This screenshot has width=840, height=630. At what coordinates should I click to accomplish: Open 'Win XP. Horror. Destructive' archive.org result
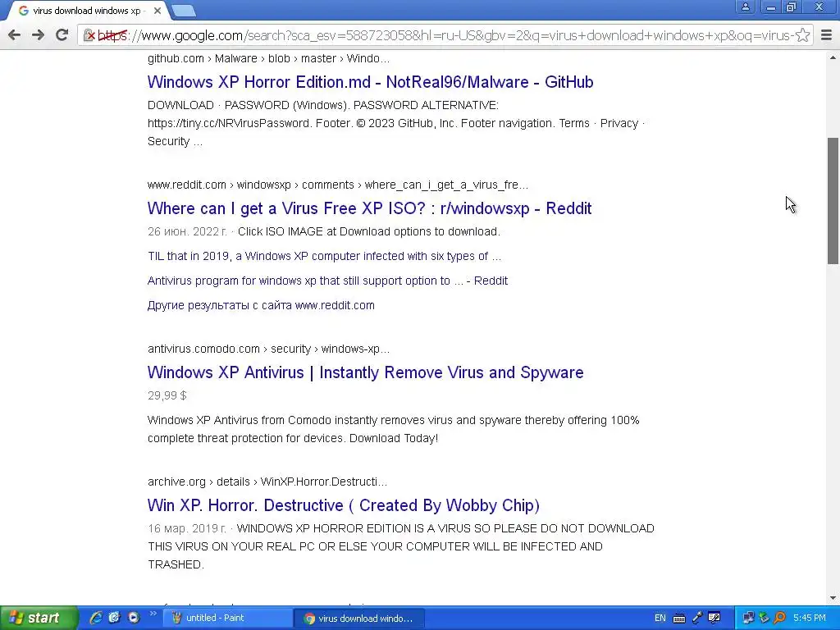(344, 505)
